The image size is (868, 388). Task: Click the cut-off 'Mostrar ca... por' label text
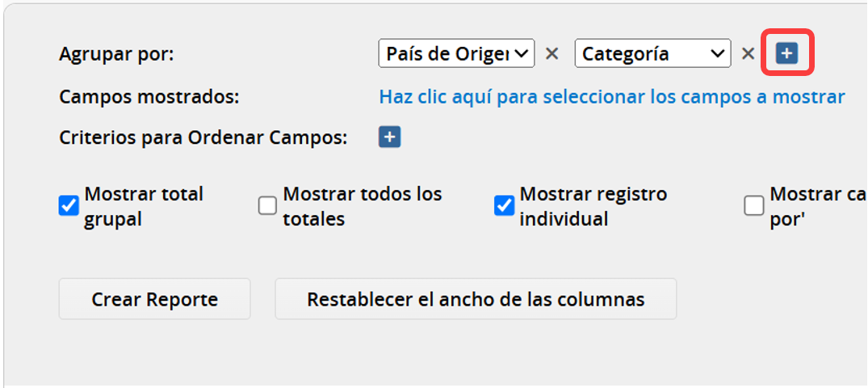pos(818,207)
